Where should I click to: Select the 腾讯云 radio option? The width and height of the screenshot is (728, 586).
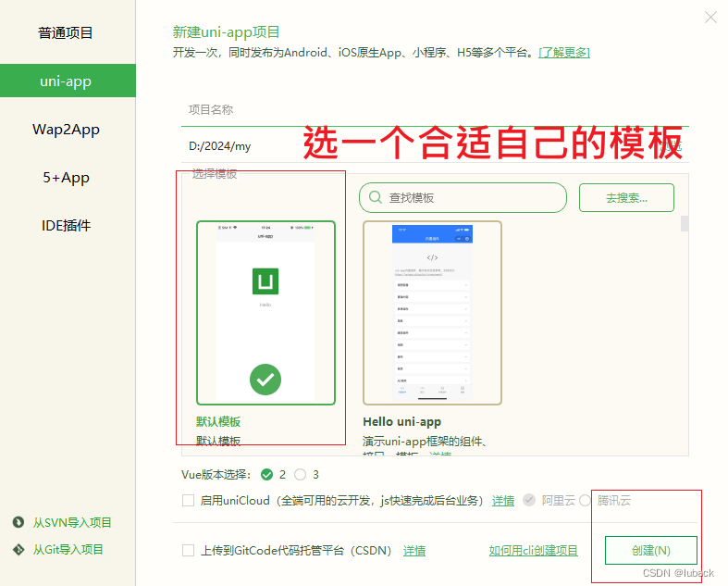tap(585, 500)
